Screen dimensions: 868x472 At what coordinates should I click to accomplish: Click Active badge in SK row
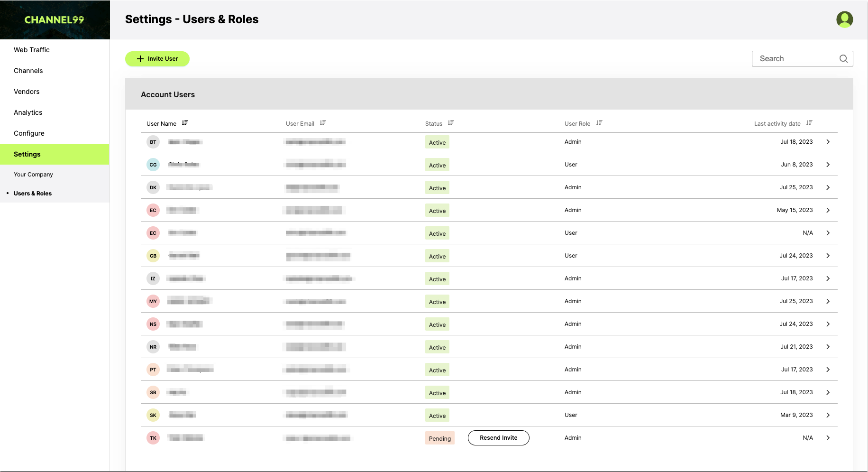[x=437, y=416]
